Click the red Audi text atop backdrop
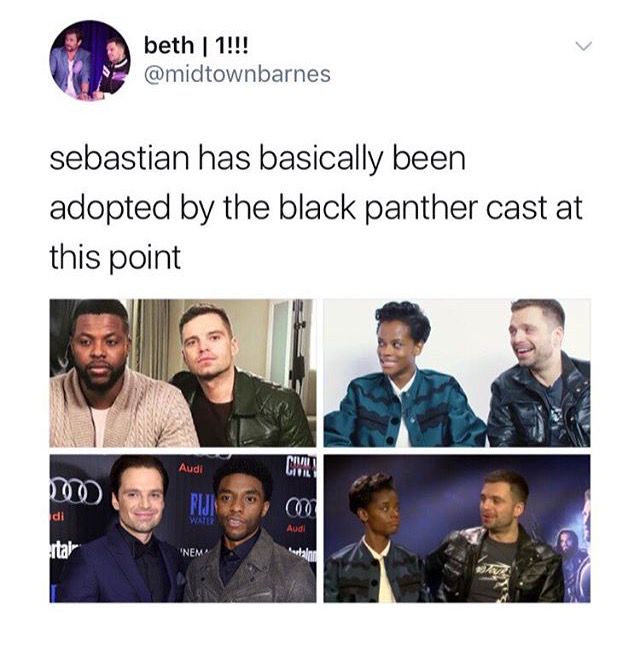Screen dimensions: 640x649 (191, 469)
